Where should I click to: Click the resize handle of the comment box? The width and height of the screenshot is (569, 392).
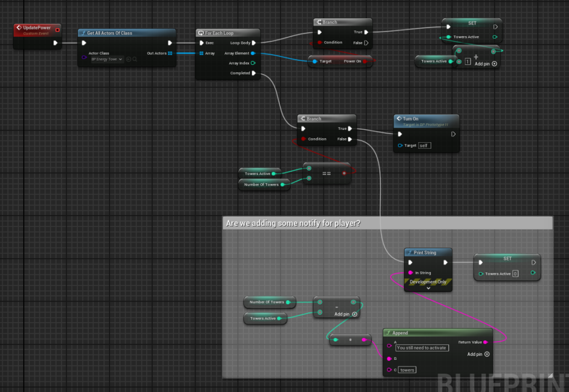[550, 375]
